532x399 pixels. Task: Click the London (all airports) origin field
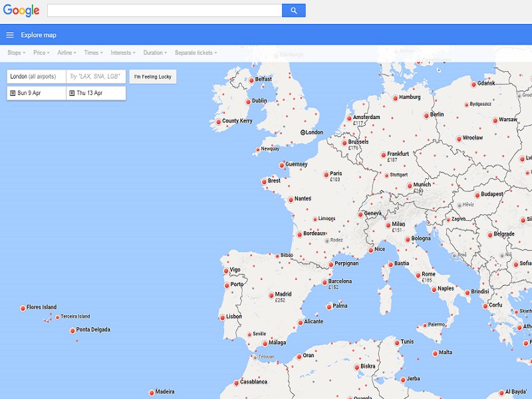point(36,76)
